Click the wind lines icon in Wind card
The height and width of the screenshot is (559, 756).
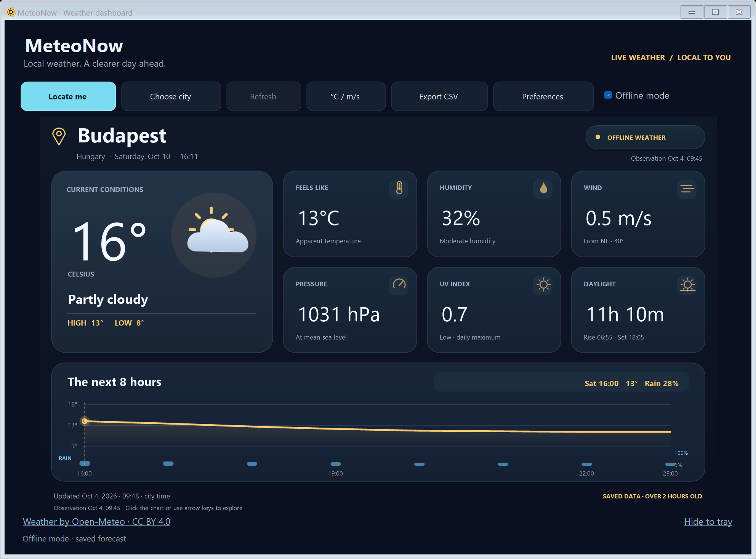coord(687,188)
